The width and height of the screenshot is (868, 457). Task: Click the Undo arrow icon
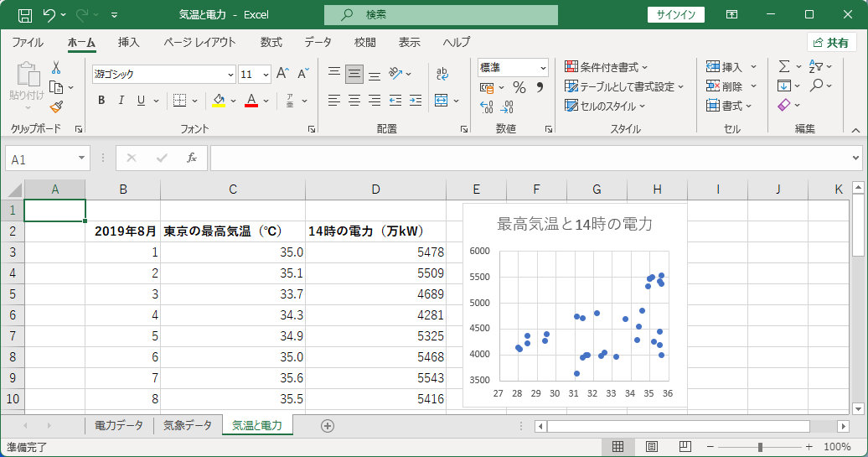pyautogui.click(x=49, y=15)
